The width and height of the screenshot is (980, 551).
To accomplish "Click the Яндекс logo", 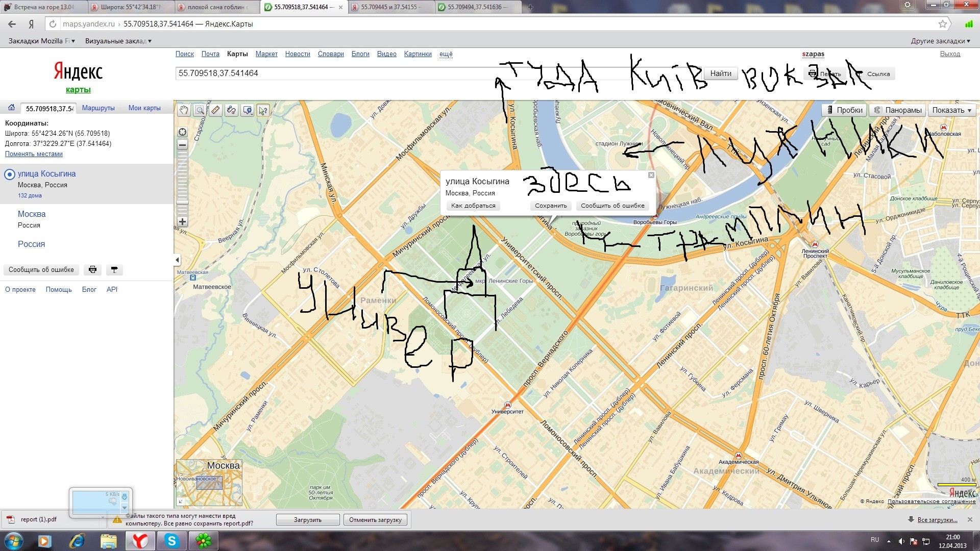I will click(78, 72).
